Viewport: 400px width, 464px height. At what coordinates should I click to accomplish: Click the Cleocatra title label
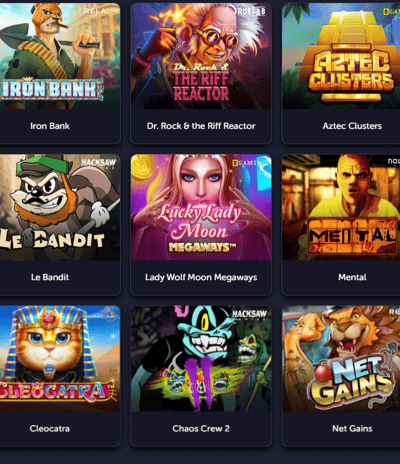point(50,429)
